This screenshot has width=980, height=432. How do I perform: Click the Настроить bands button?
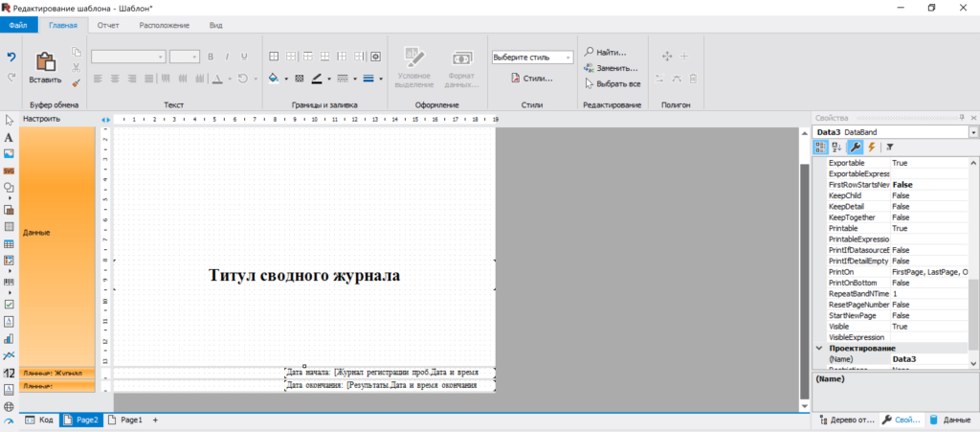click(42, 118)
